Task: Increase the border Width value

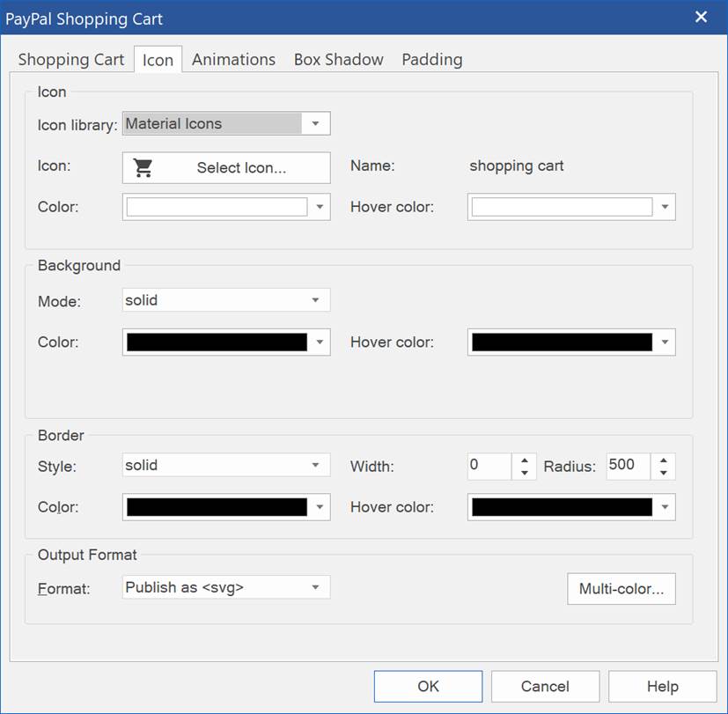Action: (x=524, y=460)
